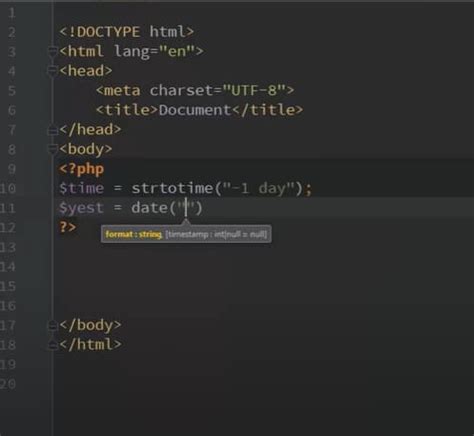Click the closing head fold marker
This screenshot has height=436, width=474.
click(x=52, y=130)
